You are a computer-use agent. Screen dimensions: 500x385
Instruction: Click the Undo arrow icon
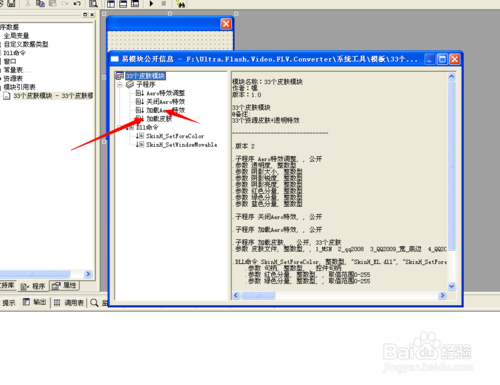click(77, 3)
